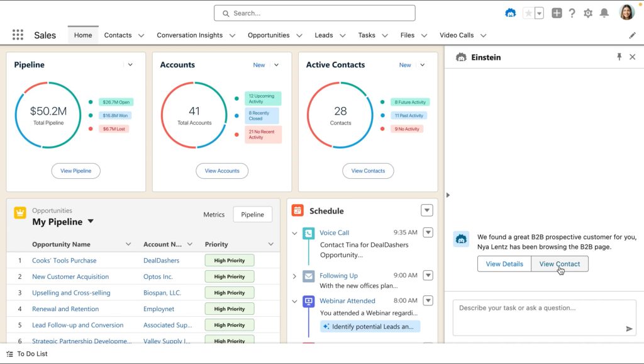Open Notifications via the bell icon
Screen dimensions: 644x364
point(604,12)
